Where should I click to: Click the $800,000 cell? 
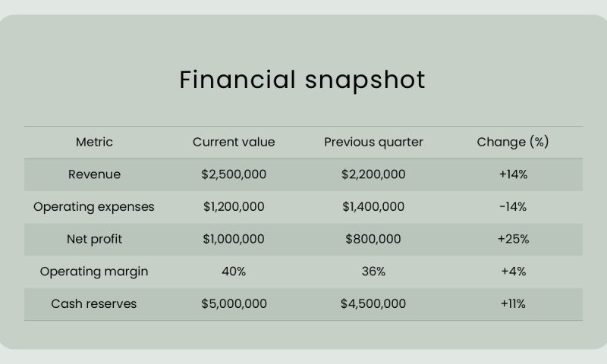(373, 240)
